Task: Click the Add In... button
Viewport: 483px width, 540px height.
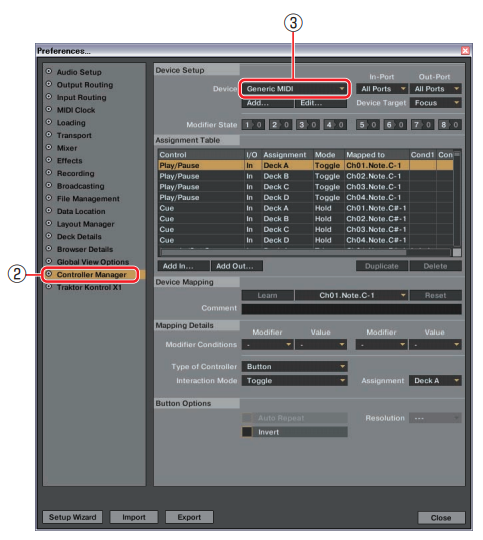Action: tap(184, 266)
